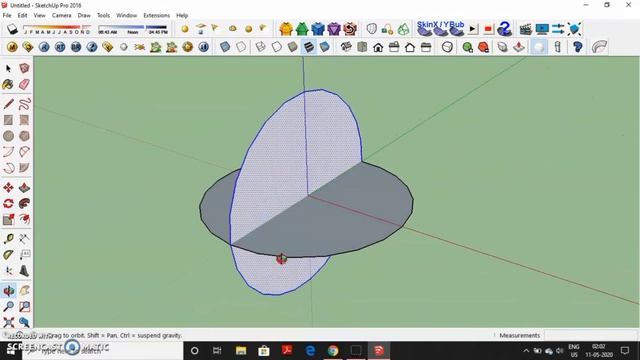Select the Move tool
This screenshot has height=360, width=640.
point(8,187)
